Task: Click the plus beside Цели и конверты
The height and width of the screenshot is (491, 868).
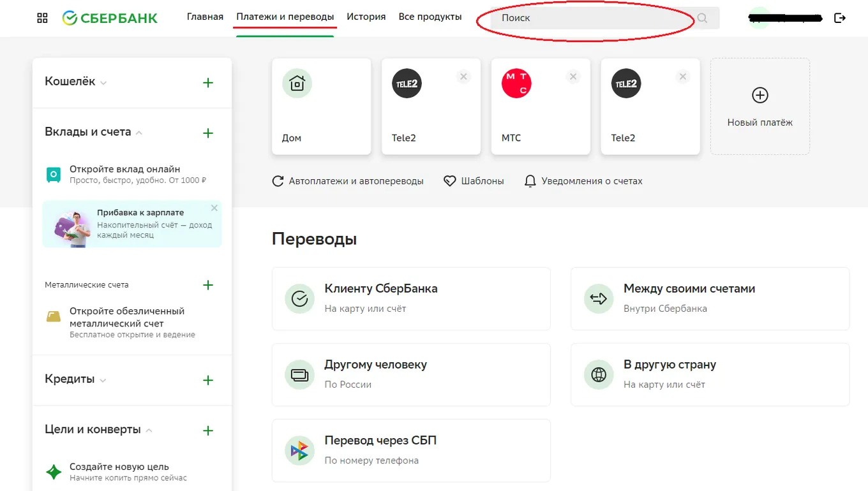Action: click(x=208, y=431)
